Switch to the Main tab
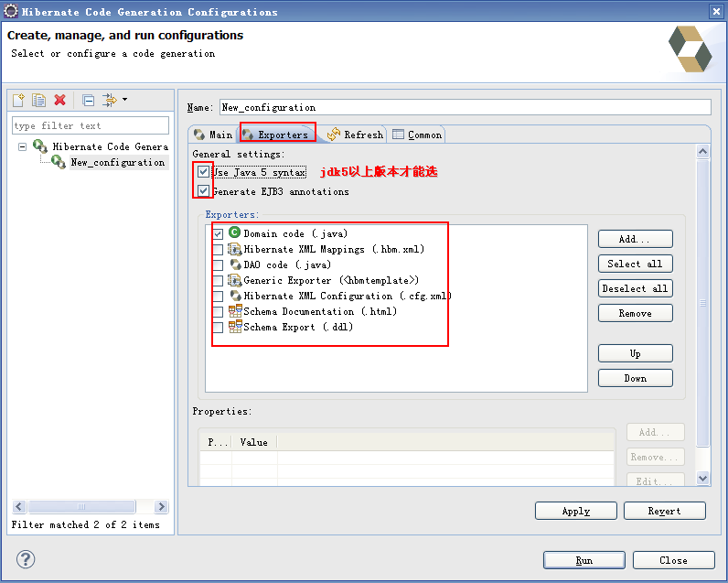728x583 pixels. (x=213, y=135)
